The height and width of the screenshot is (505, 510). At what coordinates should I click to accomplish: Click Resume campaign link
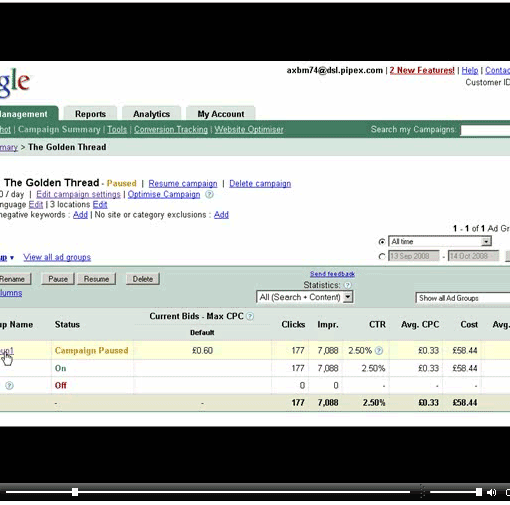183,183
